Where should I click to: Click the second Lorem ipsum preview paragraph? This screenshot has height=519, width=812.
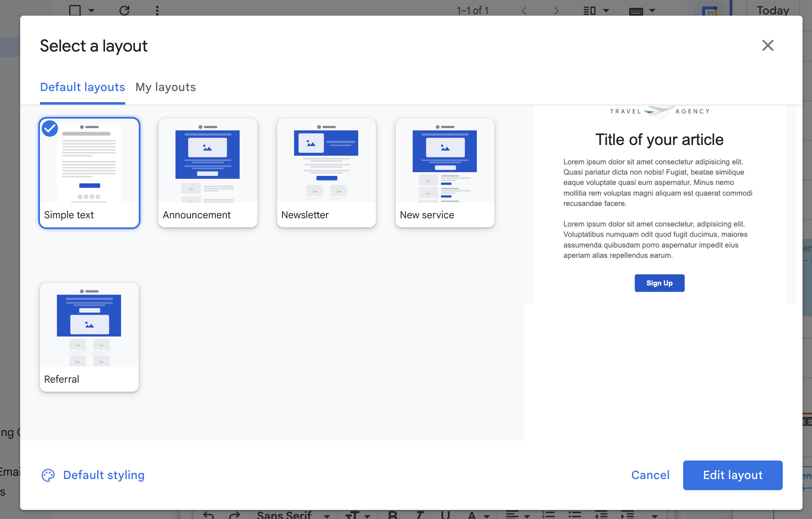pyautogui.click(x=656, y=240)
